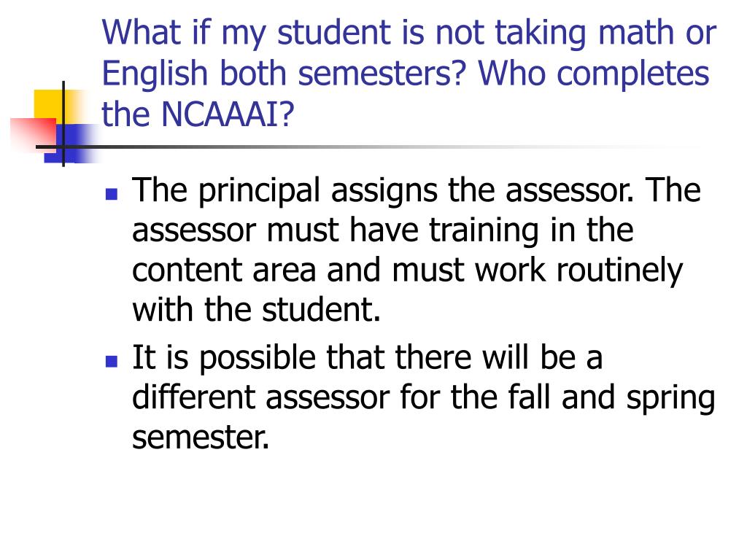Screen dimensions: 747x560
Task: Click 'Who completes' in the title
Action: tap(594, 75)
